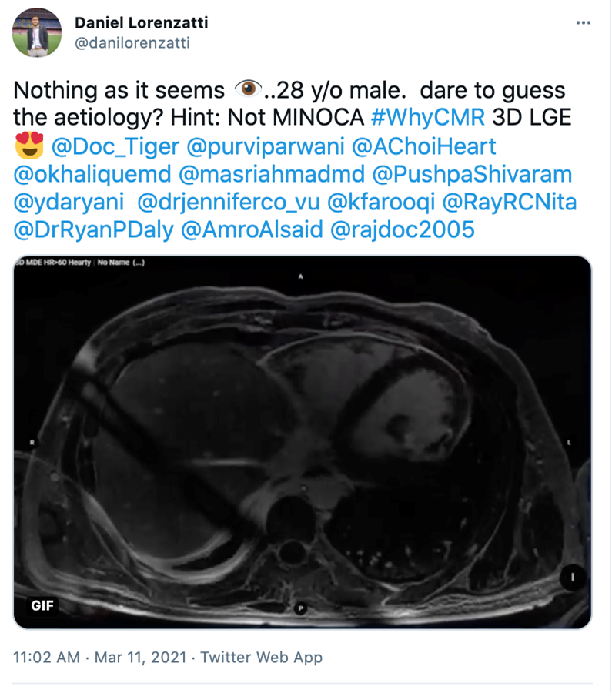
Task: Click Daniel Lorenzatti's profile avatar
Action: pos(36,32)
